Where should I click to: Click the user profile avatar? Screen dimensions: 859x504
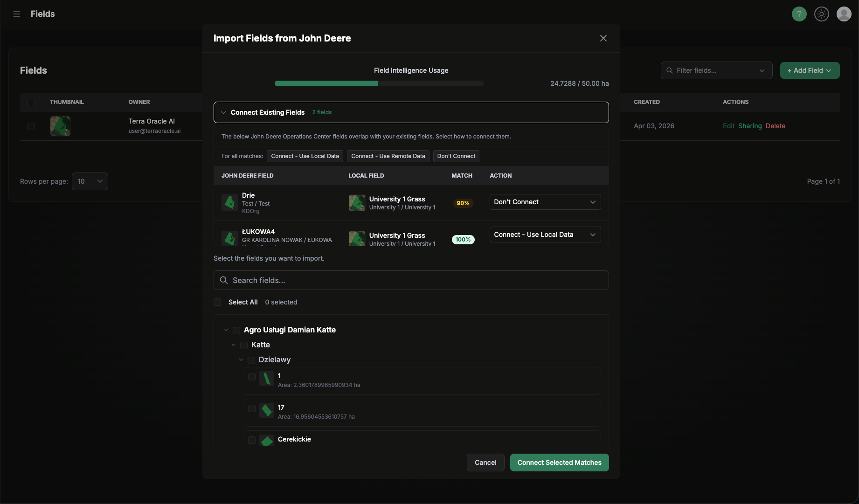point(844,14)
